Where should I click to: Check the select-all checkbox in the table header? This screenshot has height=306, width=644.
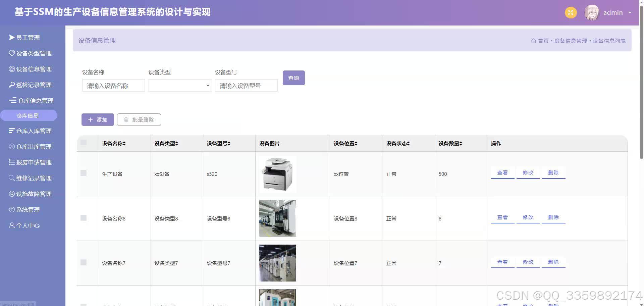[x=83, y=142]
